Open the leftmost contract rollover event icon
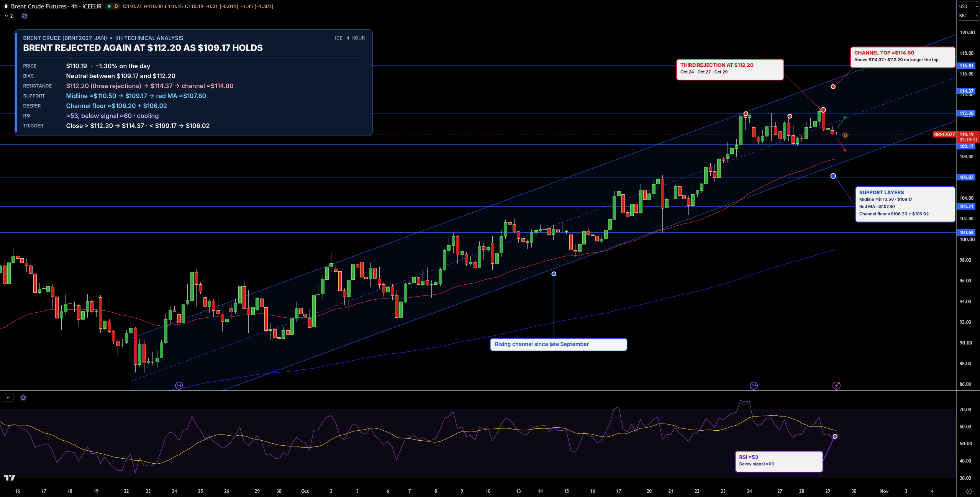Screen dimensions: 980x497 pos(179,385)
